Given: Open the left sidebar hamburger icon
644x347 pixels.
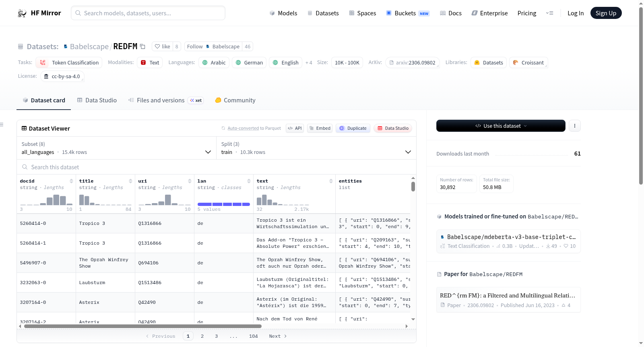Looking at the screenshot, I should 2,125.
